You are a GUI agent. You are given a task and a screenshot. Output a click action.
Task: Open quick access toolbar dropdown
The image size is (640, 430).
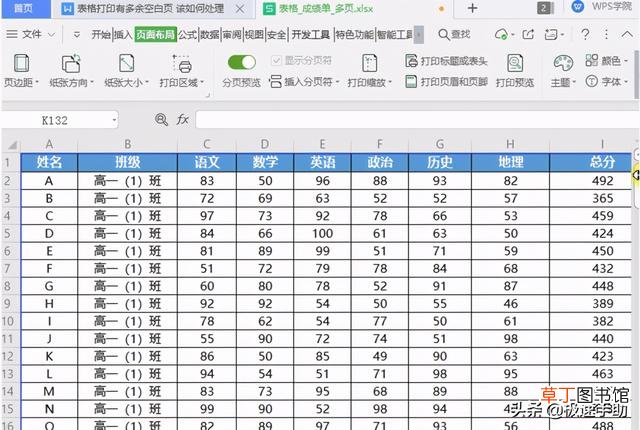76,35
